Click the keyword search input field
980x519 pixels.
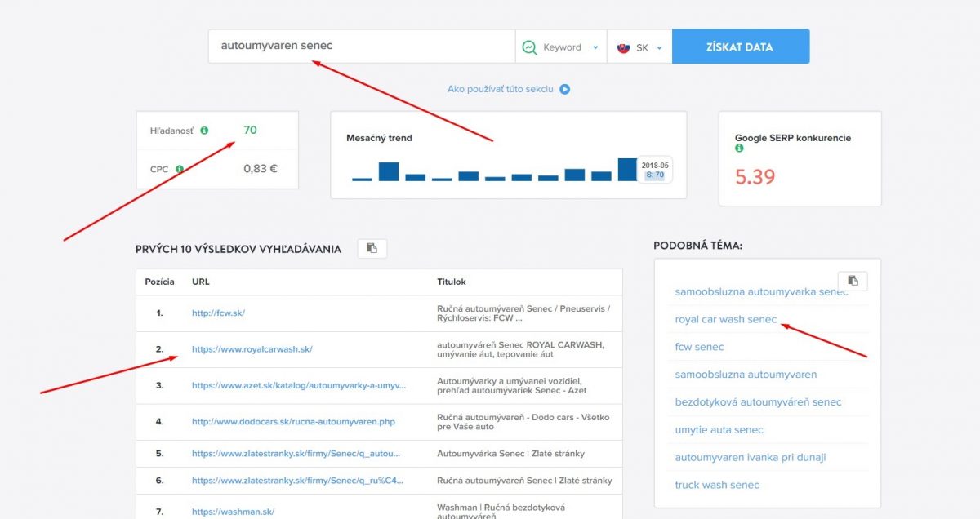click(x=362, y=47)
